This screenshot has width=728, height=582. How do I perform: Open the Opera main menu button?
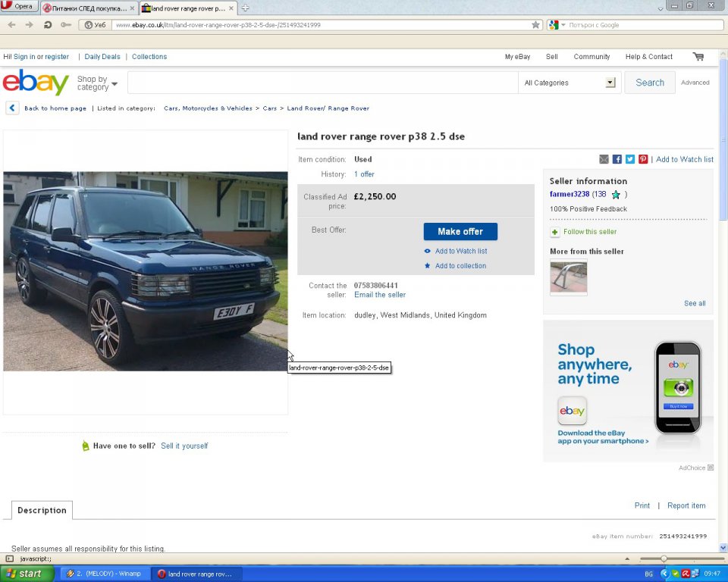[18, 7]
